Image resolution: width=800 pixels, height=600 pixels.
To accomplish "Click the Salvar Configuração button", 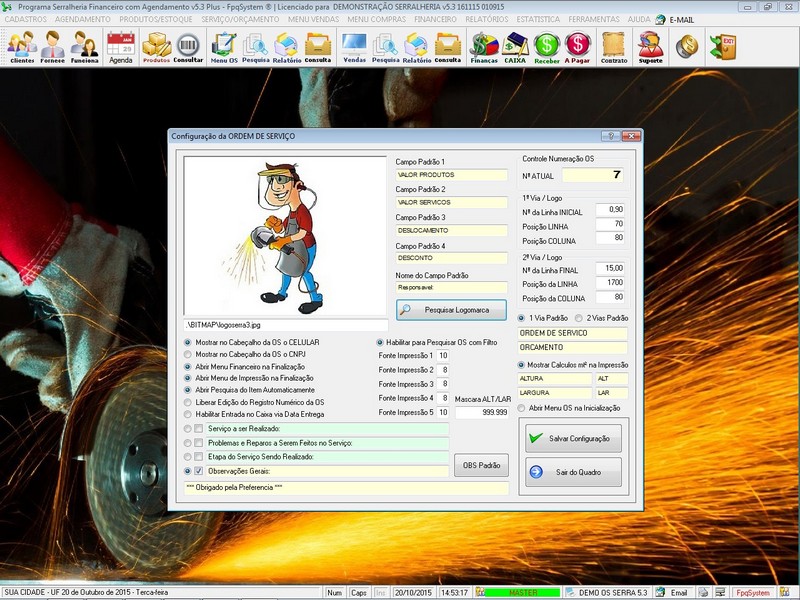I will coord(572,439).
